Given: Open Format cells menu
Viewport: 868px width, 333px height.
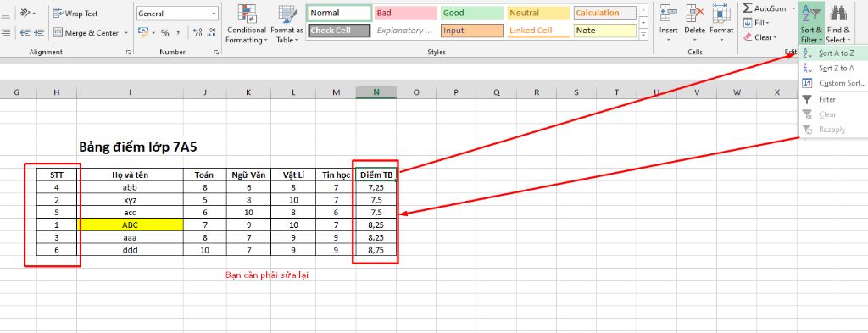Looking at the screenshot, I should 721,24.
